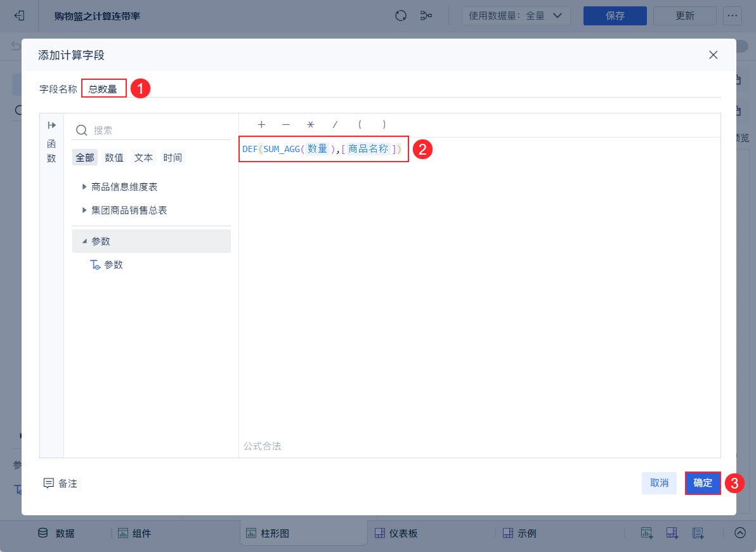756x552 pixels.
Task: Select the 参数 item with text icon
Action: coord(107,264)
